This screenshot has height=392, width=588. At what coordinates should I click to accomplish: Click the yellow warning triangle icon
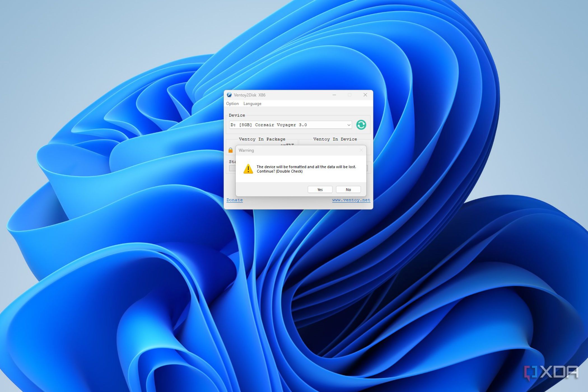[248, 169]
